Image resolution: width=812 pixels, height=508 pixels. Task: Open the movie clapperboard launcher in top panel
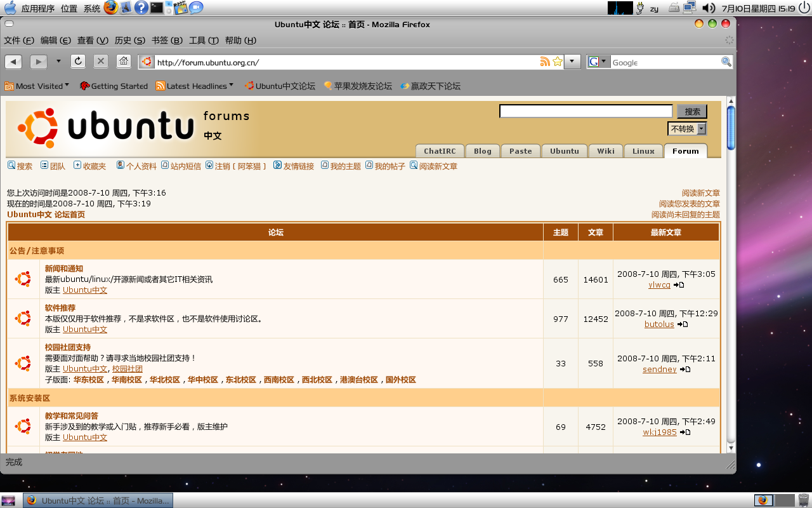tap(181, 8)
